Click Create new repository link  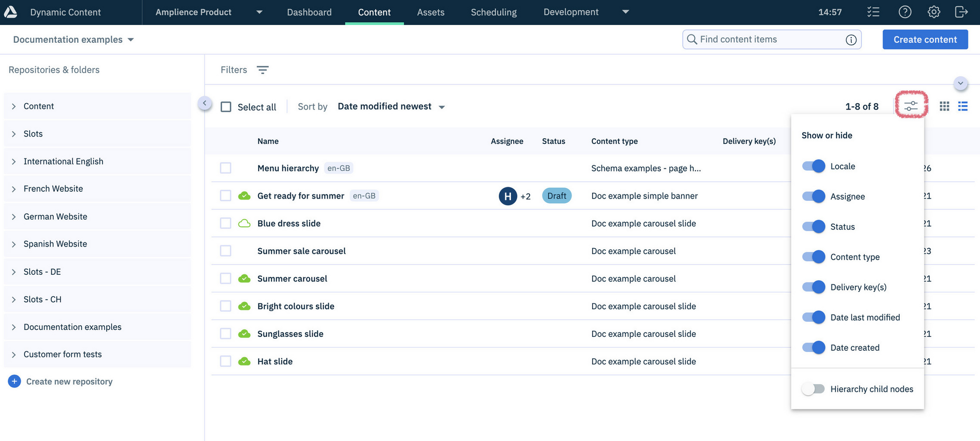[69, 382]
